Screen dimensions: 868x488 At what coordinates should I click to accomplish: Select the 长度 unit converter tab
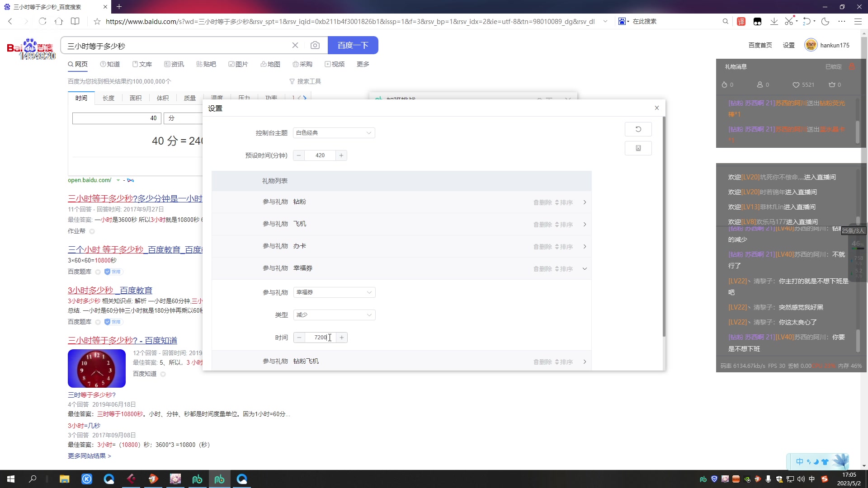[x=108, y=98]
